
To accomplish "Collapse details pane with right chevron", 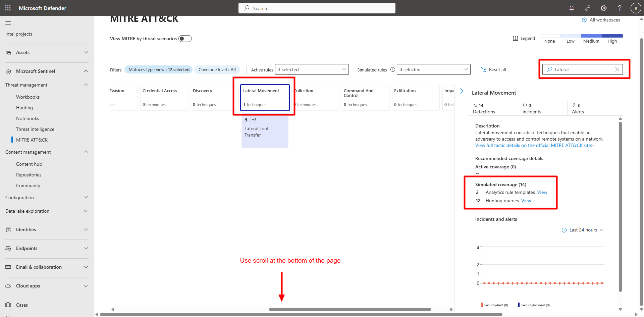I will tap(462, 91).
